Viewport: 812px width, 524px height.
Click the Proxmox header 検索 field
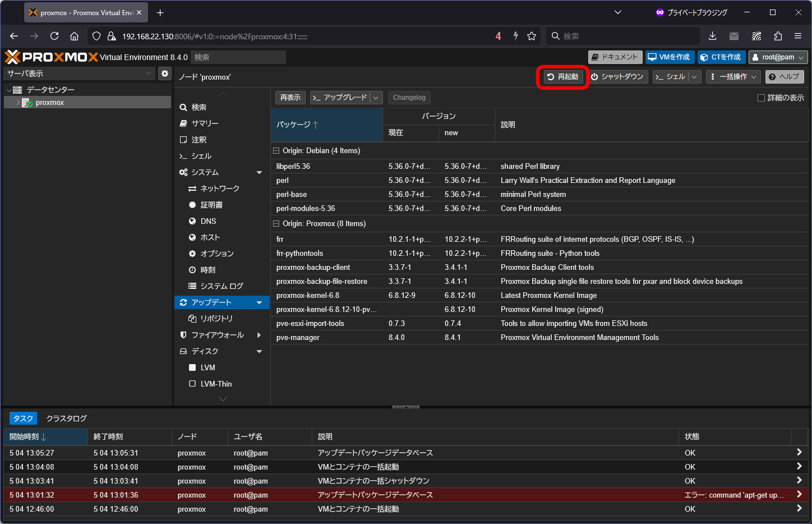[x=238, y=57]
